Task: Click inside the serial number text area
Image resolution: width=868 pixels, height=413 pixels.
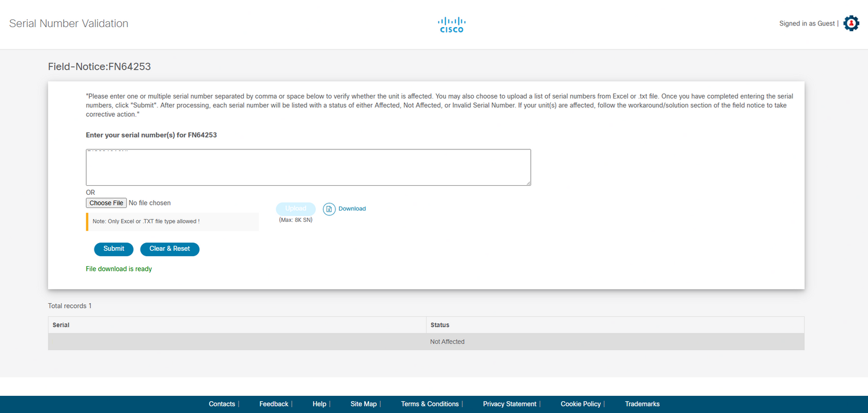Action: coord(308,167)
